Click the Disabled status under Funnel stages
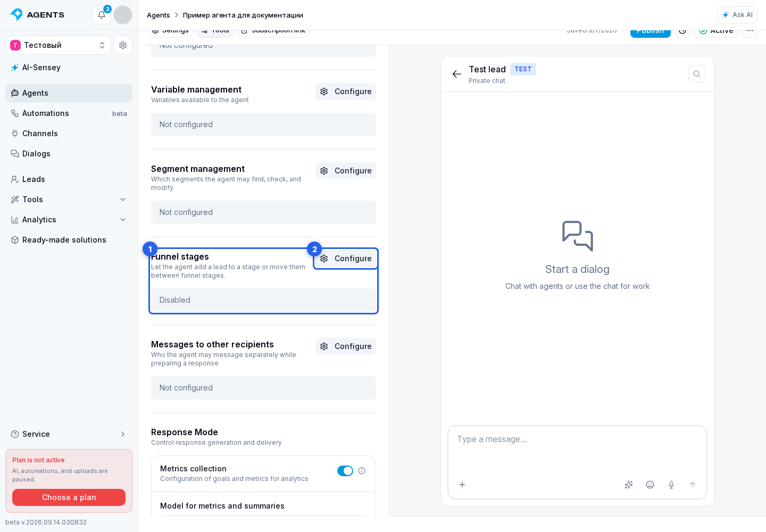The width and height of the screenshot is (766, 532). [x=263, y=300]
